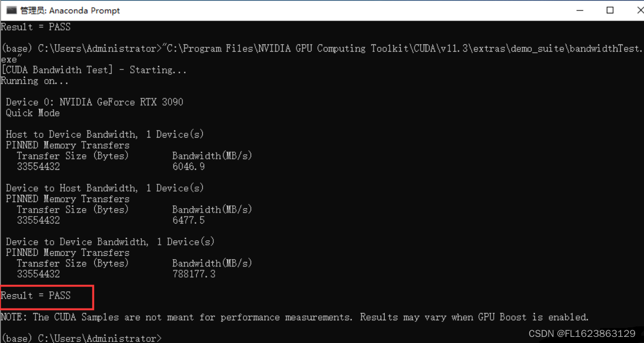Click the red-boxed Result = PASS line

coord(36,295)
